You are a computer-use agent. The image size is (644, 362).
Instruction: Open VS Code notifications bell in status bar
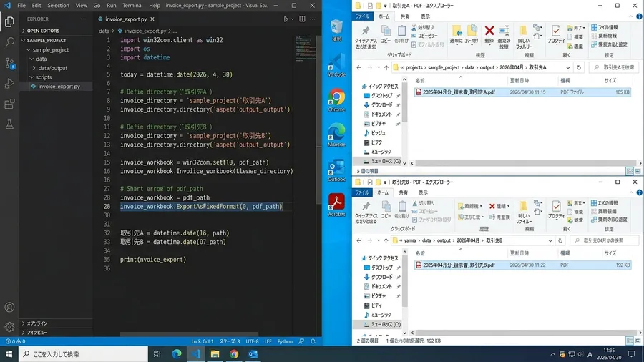click(x=313, y=341)
